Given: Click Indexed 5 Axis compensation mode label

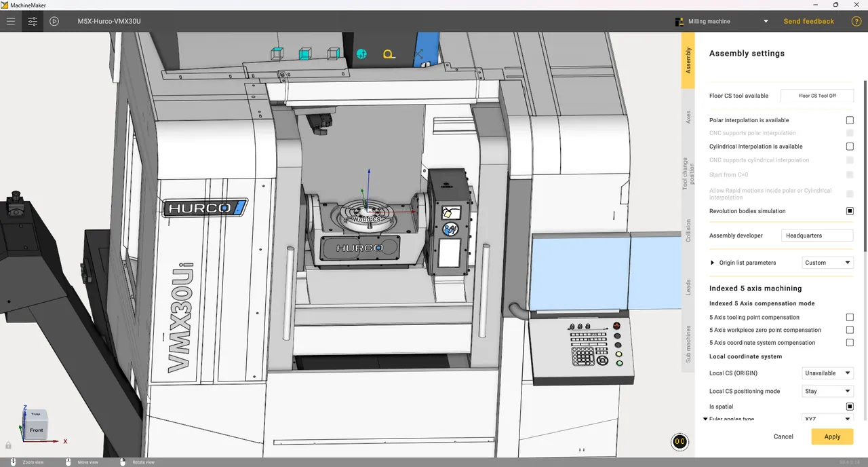Looking at the screenshot, I should pos(762,303).
